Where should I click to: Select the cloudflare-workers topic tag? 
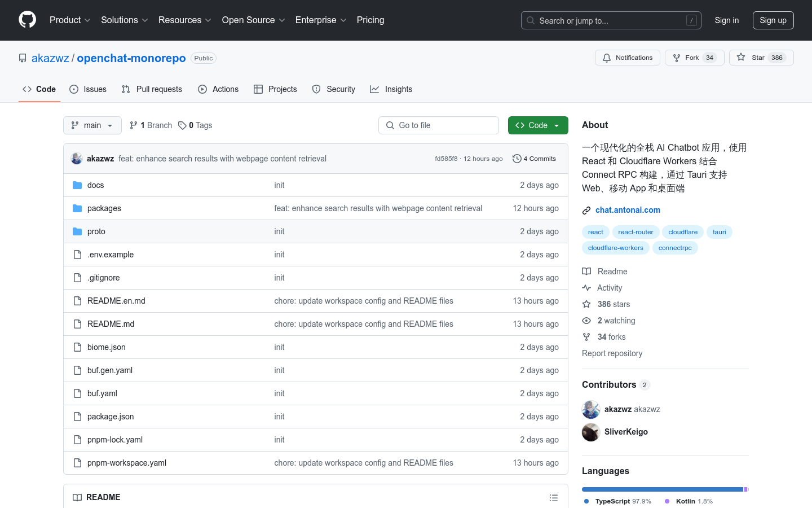coord(615,248)
